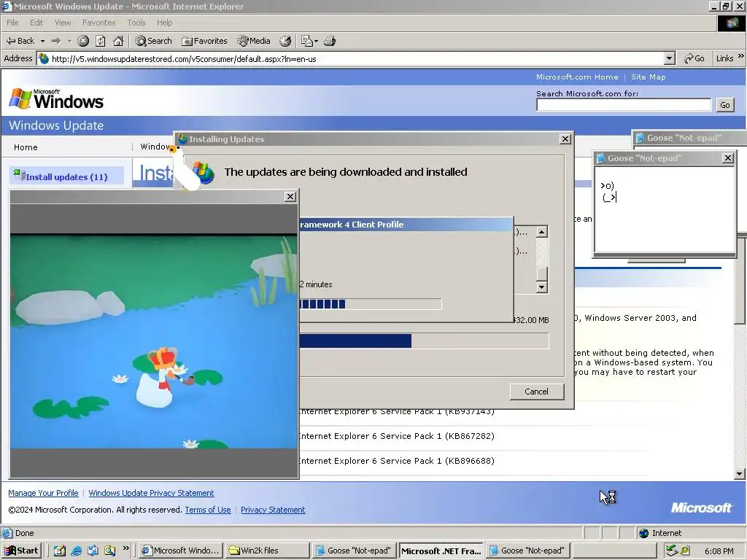Close the Installing Updates dialog
This screenshot has width=747, height=560.
coord(565,139)
